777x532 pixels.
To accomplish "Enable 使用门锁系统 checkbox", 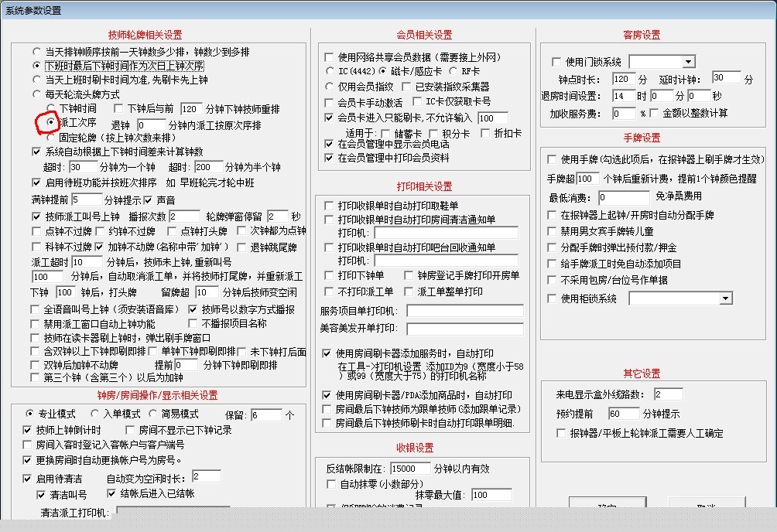I will click(556, 62).
